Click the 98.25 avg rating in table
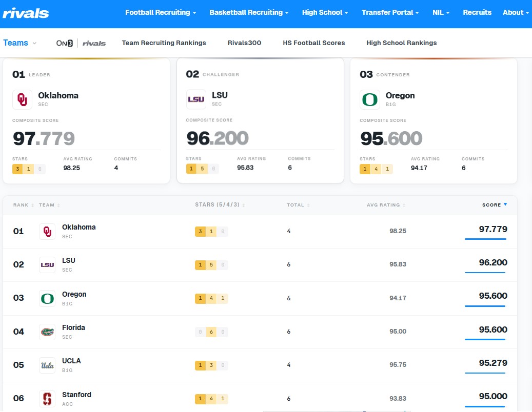 pyautogui.click(x=398, y=231)
